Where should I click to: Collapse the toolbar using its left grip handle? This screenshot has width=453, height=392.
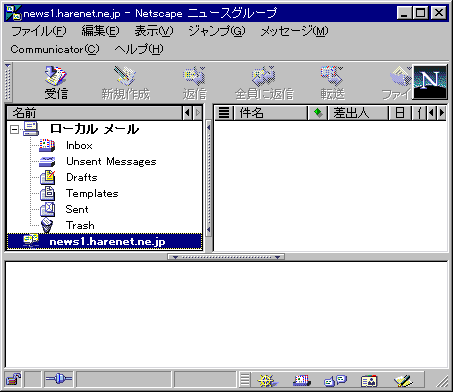8,82
